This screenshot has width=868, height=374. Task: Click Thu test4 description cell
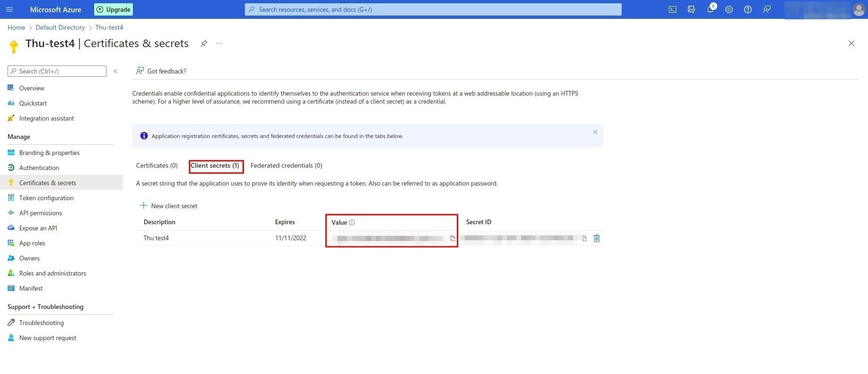pyautogui.click(x=156, y=238)
